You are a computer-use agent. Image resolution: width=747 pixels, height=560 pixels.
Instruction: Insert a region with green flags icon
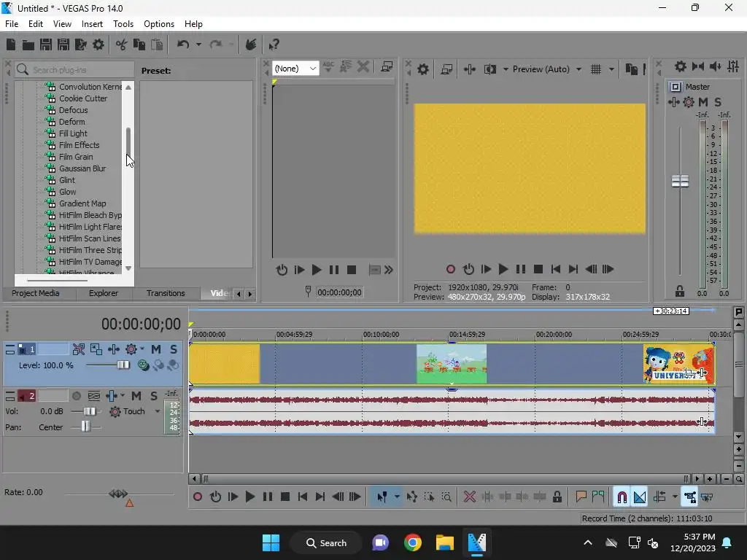(598, 497)
